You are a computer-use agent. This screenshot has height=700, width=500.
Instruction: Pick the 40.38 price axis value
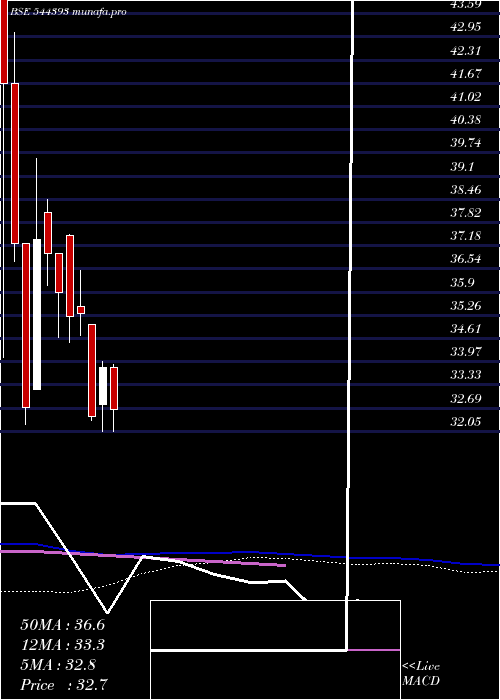click(x=466, y=120)
